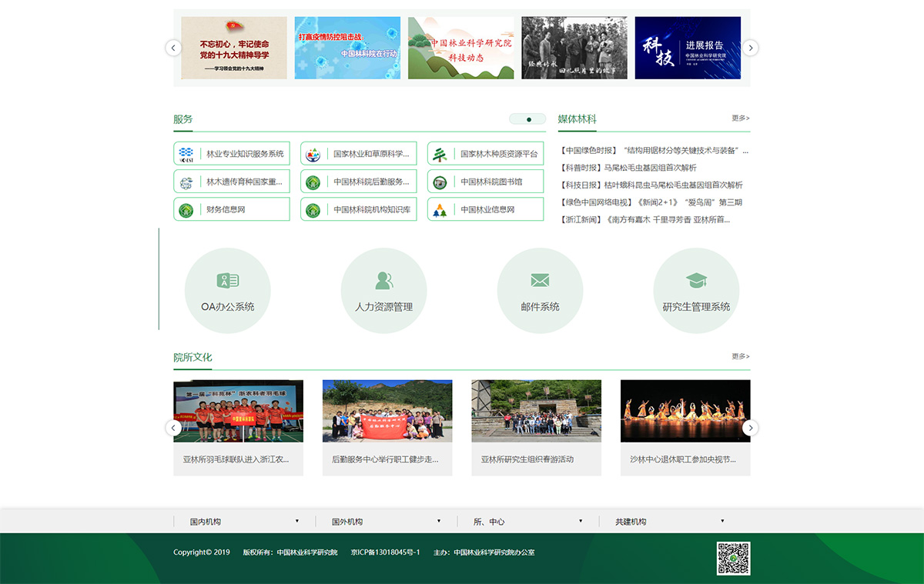
Task: Open 打赢疫情防控阻击战 banner thumbnail
Action: (347, 48)
